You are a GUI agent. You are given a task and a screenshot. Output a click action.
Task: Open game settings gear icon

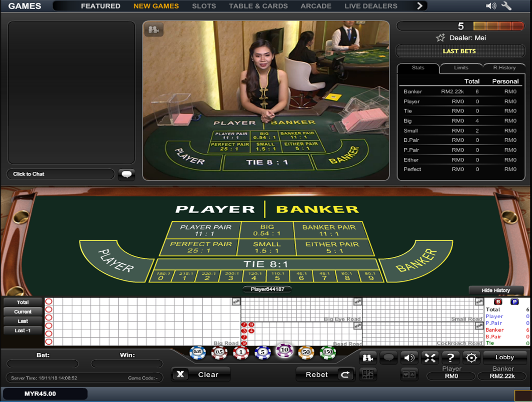pos(471,358)
